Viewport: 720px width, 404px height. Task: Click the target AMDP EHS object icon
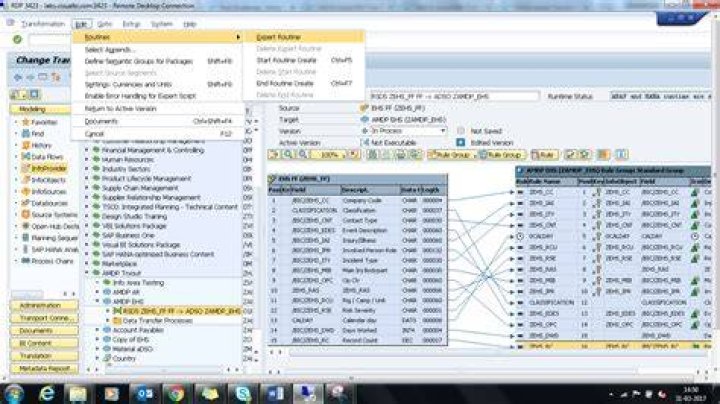tap(365, 119)
